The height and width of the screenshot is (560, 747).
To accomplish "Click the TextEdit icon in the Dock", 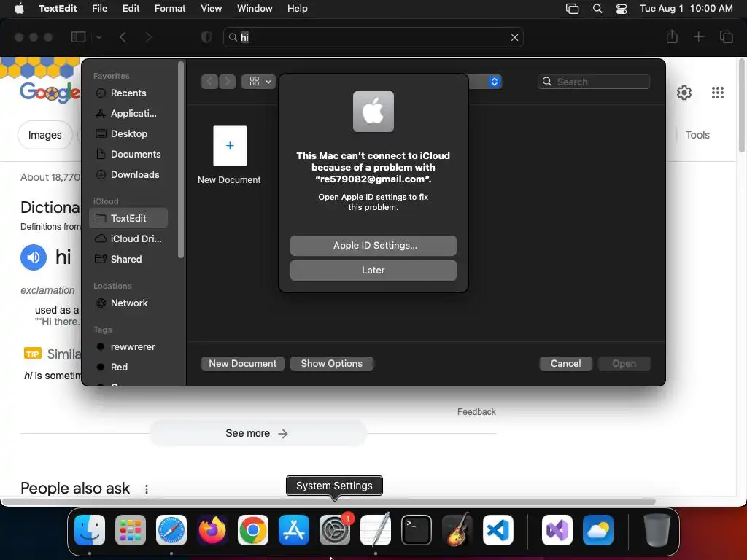I will pyautogui.click(x=376, y=529).
